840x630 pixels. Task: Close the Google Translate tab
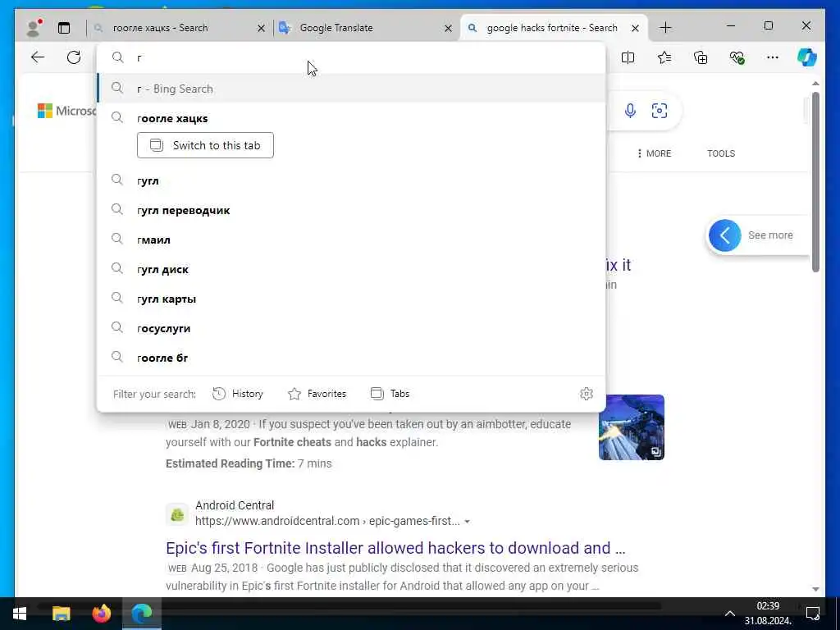pos(449,28)
